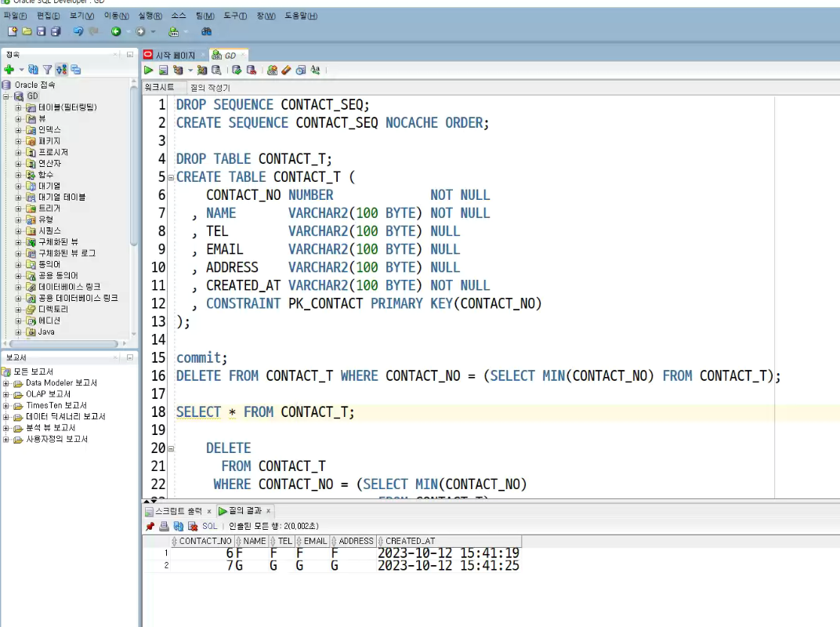
Task: Click the SQL link in query results toolbar
Action: (x=209, y=526)
